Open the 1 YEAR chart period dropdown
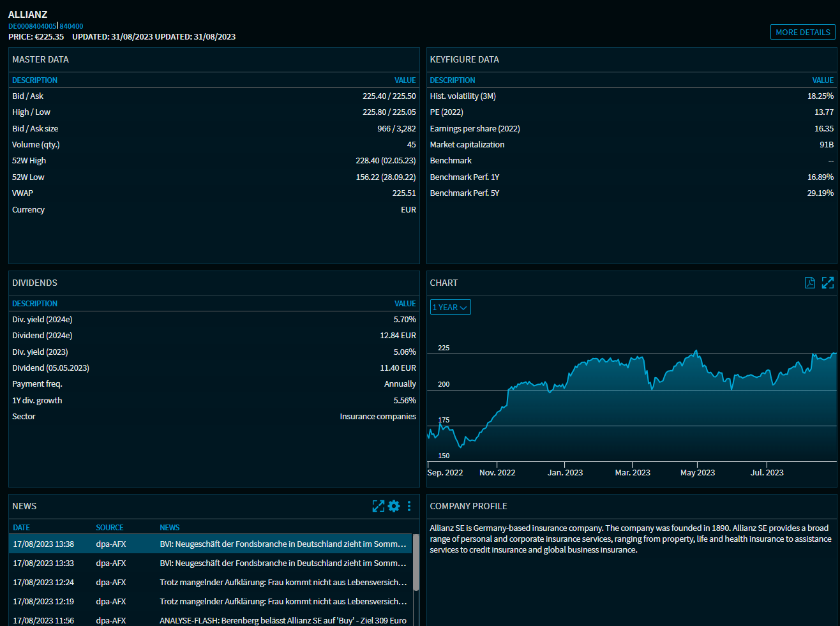Viewport: 840px width, 626px height. coord(450,308)
